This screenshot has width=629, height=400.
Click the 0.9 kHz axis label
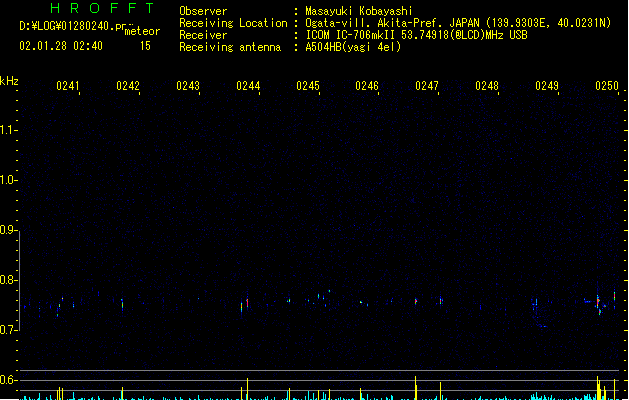point(8,230)
